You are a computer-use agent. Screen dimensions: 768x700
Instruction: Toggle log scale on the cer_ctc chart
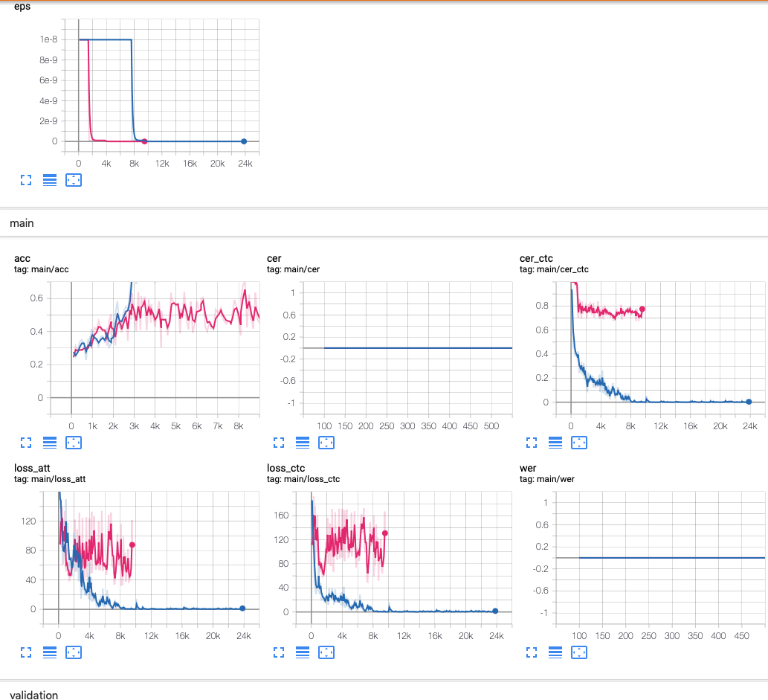[x=555, y=443]
